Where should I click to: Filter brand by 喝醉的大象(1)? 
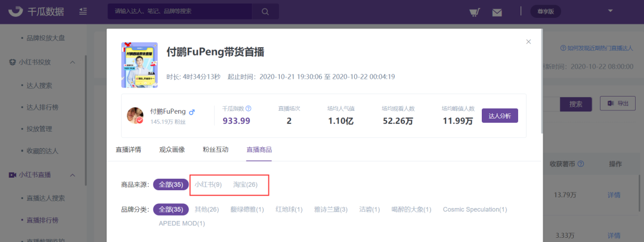[x=411, y=210]
